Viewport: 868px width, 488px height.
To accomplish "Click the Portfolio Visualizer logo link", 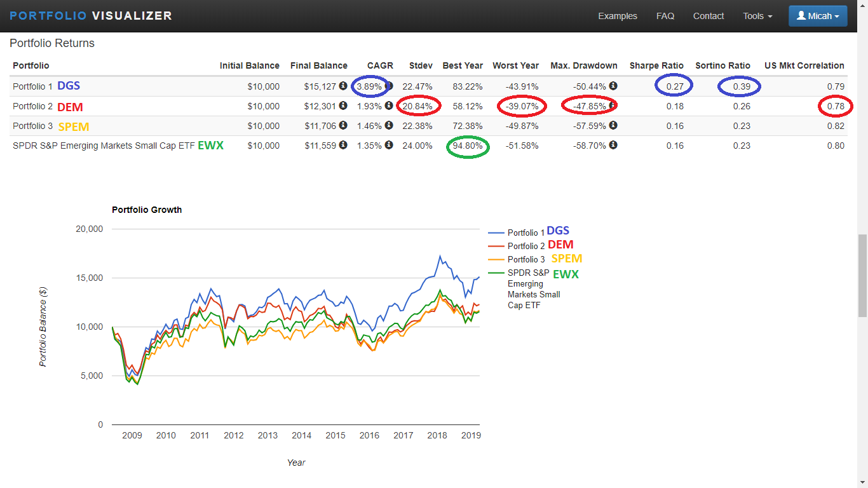I will point(91,16).
